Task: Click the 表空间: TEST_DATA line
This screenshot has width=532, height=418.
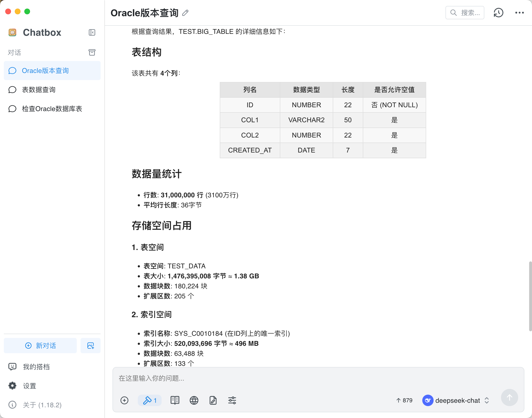Action: (174, 266)
